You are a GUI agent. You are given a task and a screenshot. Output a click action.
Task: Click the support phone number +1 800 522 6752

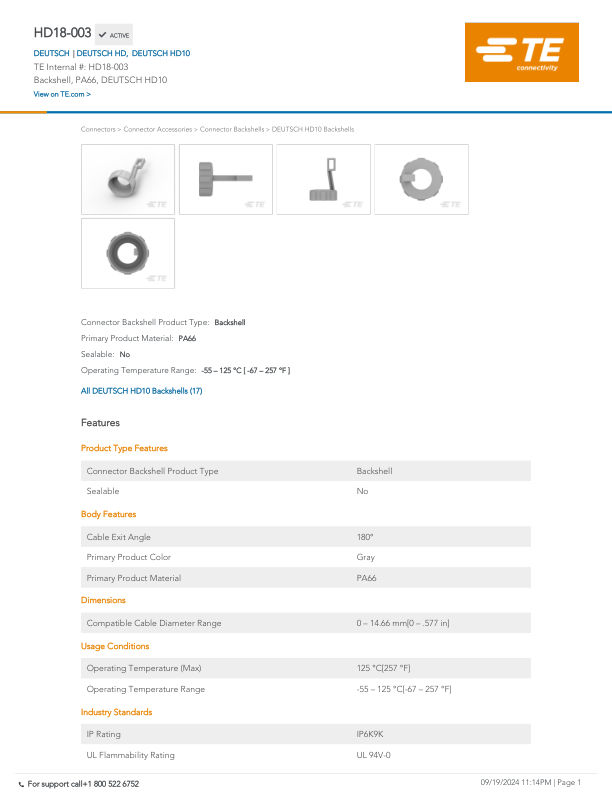pyautogui.click(x=112, y=784)
